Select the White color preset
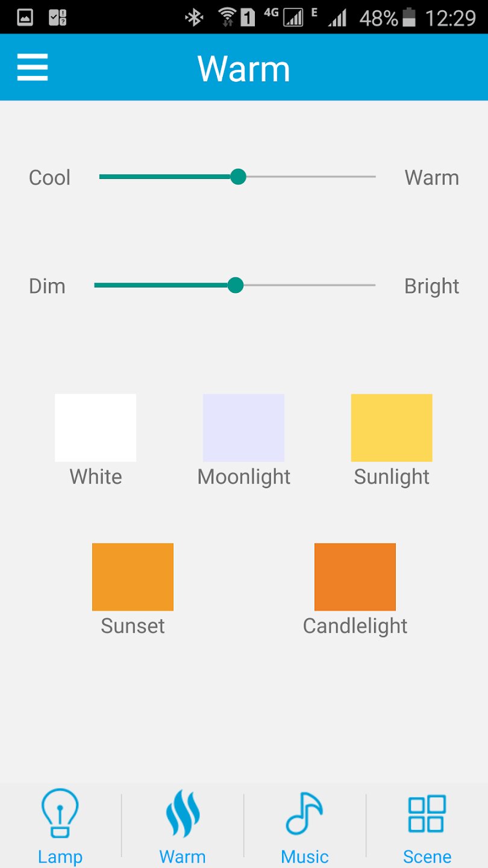The image size is (488, 868). coord(95,427)
